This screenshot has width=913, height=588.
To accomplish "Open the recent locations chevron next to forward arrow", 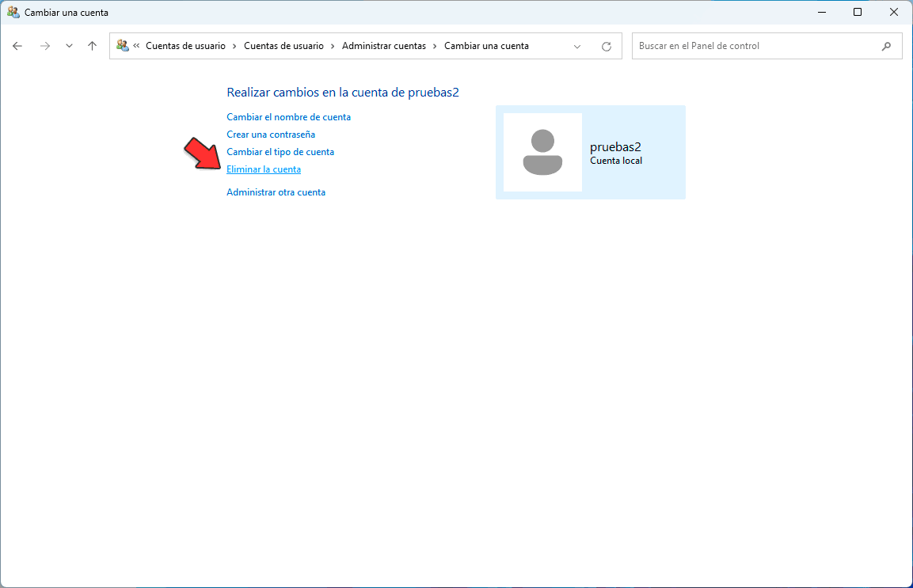I will (69, 46).
